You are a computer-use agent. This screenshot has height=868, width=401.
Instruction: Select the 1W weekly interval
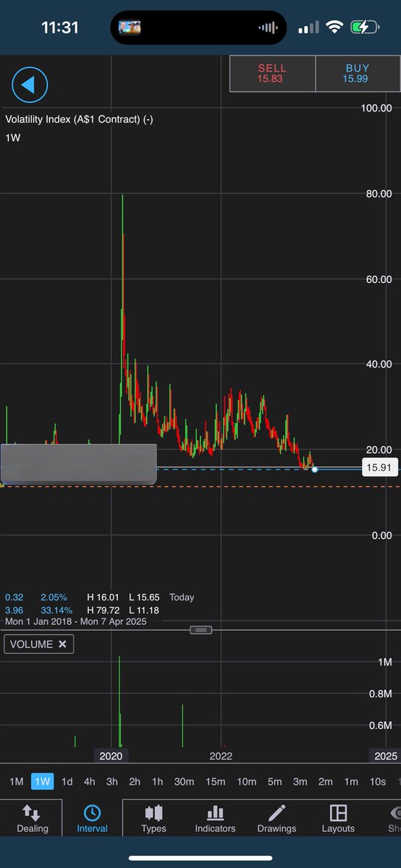[x=43, y=781]
